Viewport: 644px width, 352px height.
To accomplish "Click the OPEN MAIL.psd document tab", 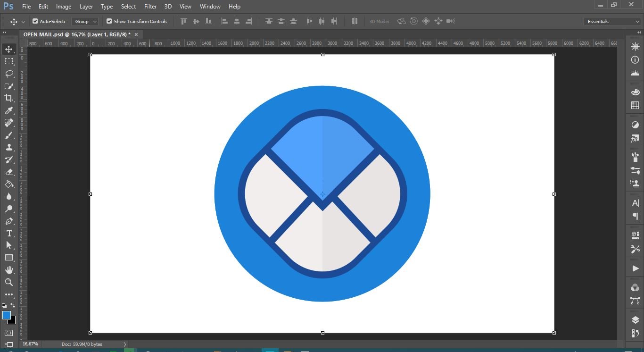I will coord(77,34).
